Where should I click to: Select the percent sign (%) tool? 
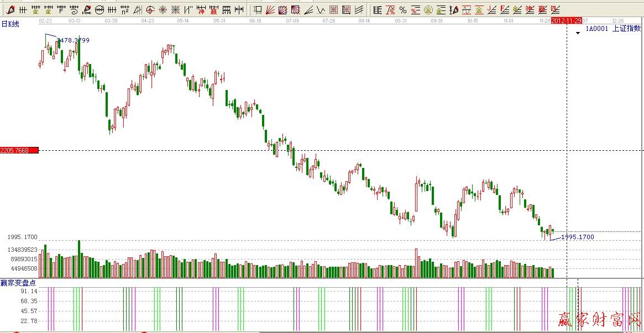click(402, 9)
